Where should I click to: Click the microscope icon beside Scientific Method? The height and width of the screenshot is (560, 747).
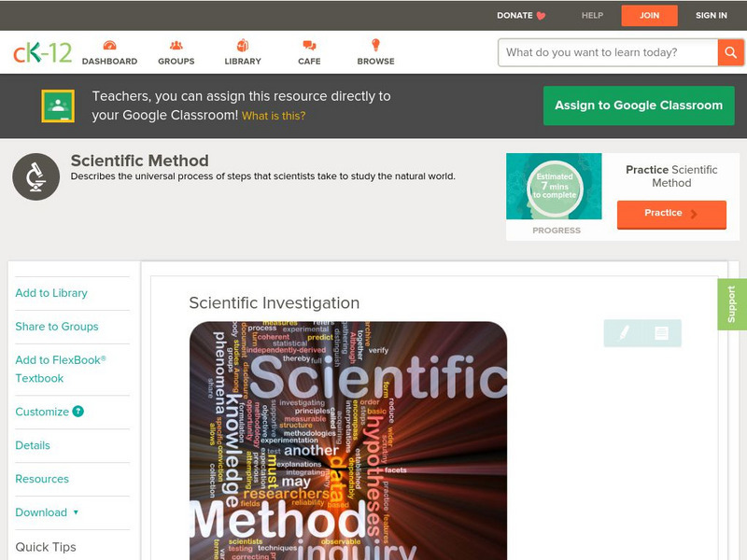[35, 175]
